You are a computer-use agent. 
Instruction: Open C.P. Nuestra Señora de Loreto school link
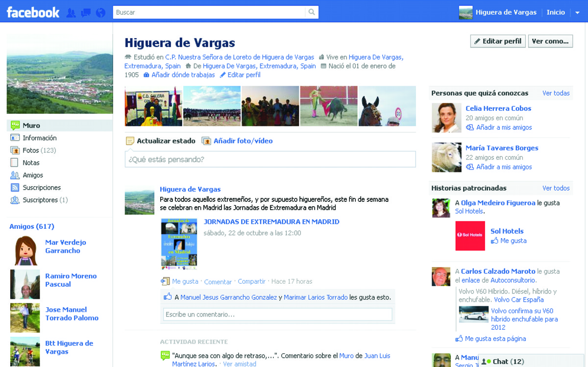240,57
